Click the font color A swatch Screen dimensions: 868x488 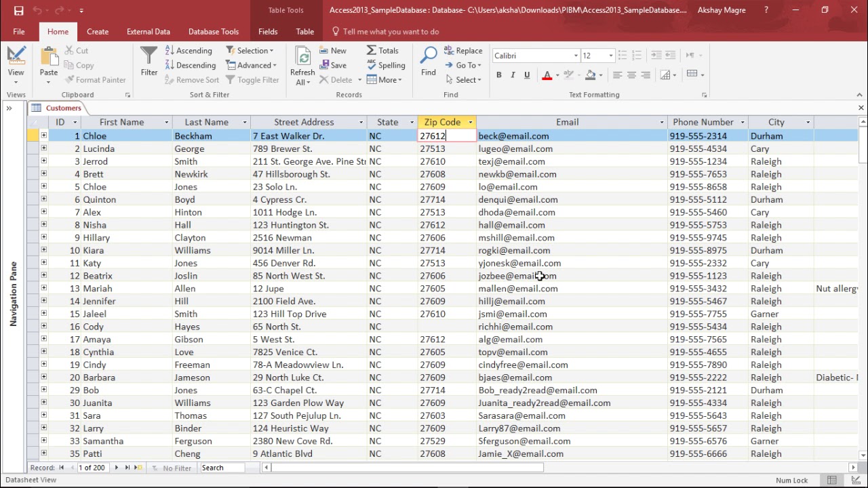point(547,75)
